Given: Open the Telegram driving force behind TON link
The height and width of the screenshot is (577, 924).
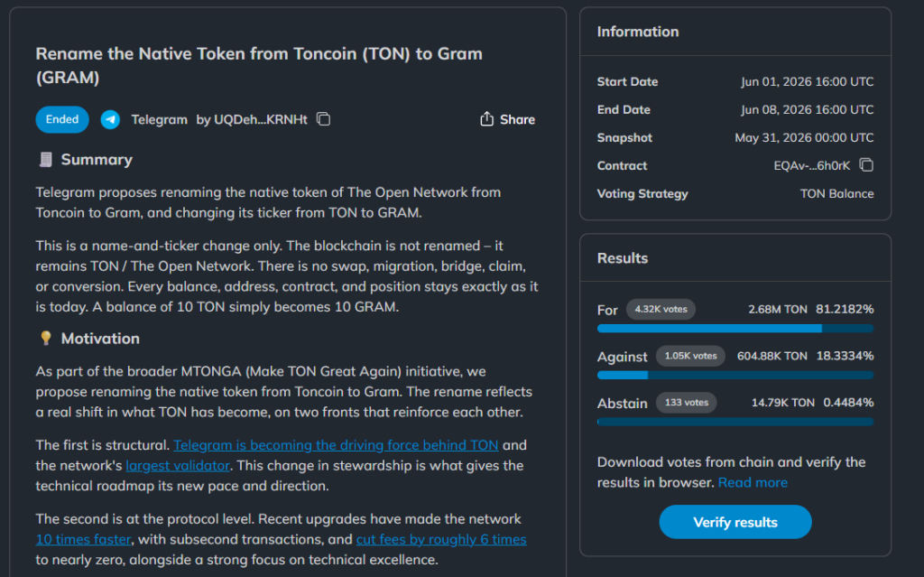Looking at the screenshot, I should (336, 445).
